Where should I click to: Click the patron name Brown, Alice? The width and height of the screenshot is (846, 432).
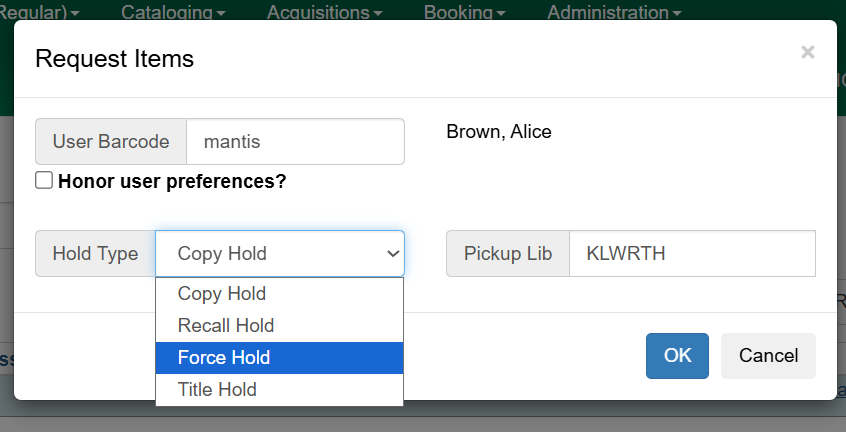pos(498,132)
